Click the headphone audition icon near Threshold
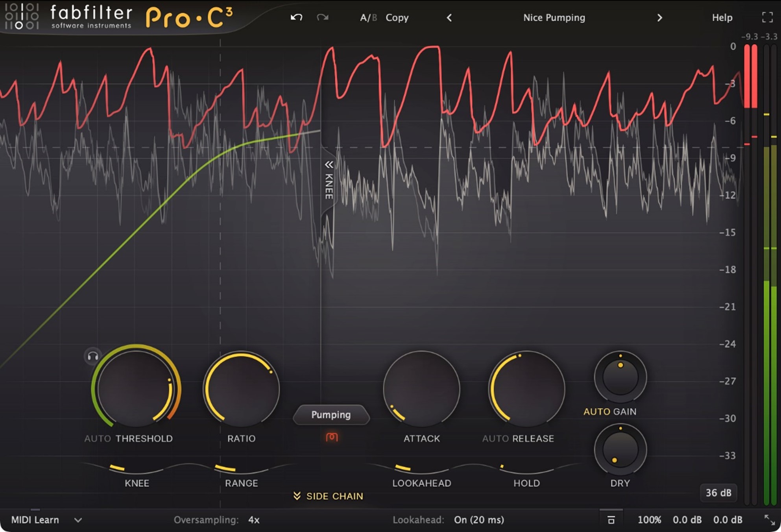Viewport: 781px width, 532px height. tap(93, 357)
